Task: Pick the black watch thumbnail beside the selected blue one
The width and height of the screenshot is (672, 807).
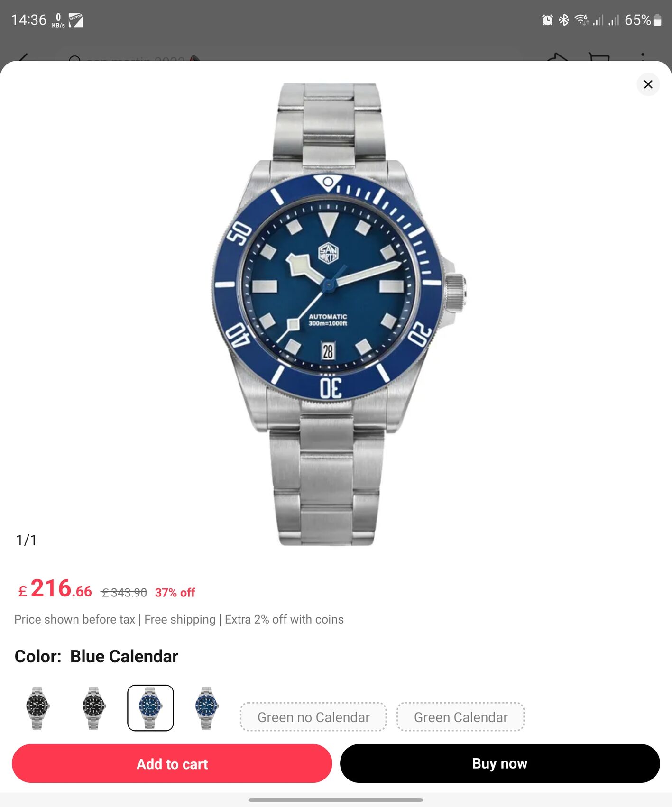Action: 93,708
